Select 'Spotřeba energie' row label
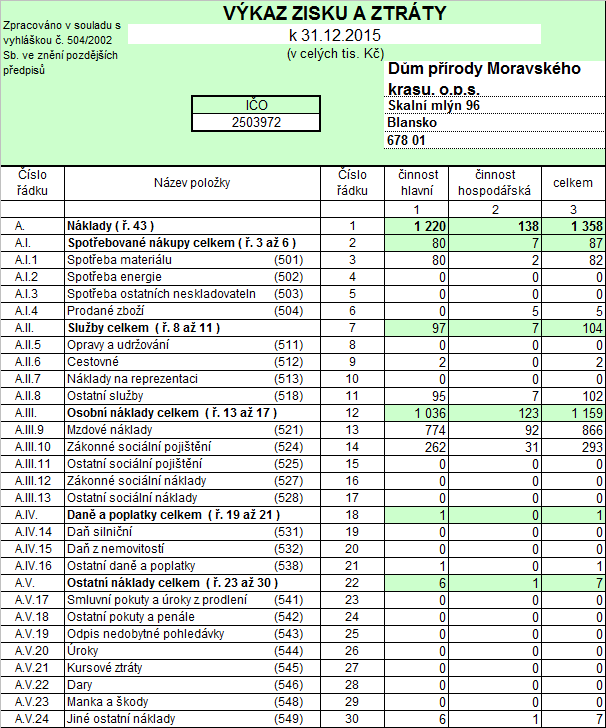This screenshot has width=606, height=728. (114, 277)
